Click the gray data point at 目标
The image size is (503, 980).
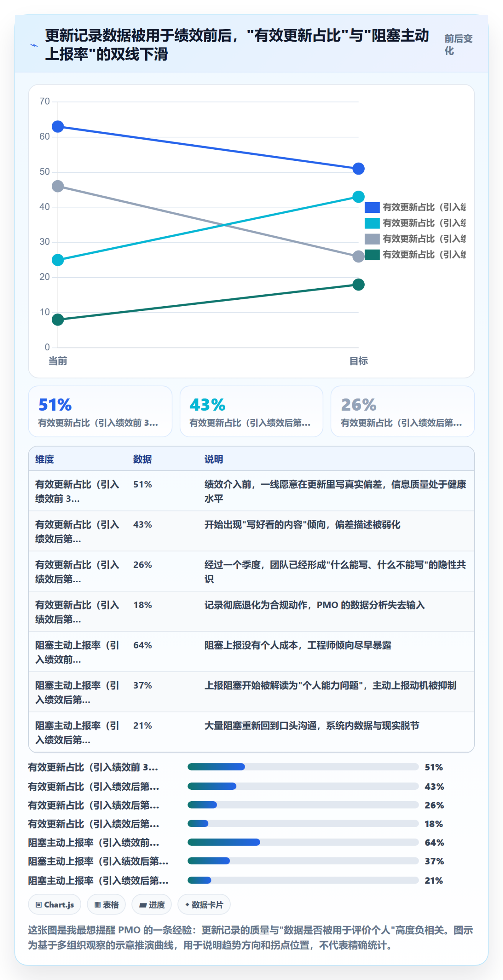click(x=358, y=256)
